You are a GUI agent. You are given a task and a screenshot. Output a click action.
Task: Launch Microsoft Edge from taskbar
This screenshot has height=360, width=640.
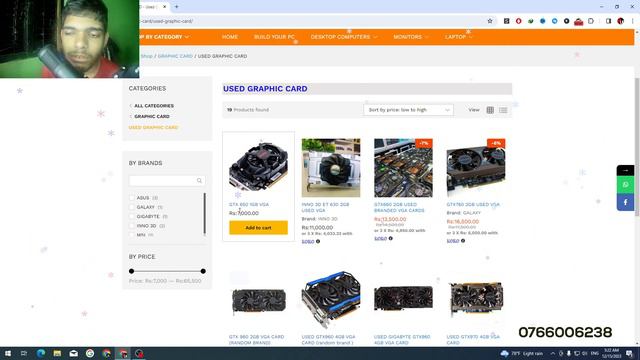point(41,353)
